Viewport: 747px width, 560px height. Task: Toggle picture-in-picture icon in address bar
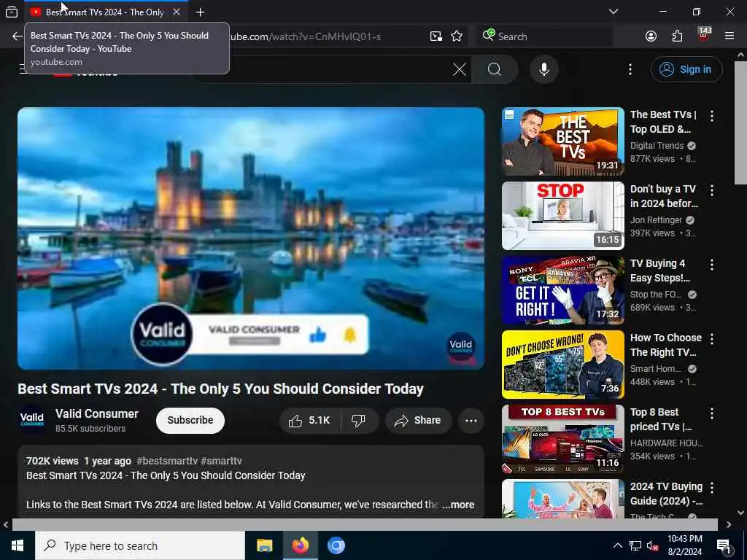436,36
